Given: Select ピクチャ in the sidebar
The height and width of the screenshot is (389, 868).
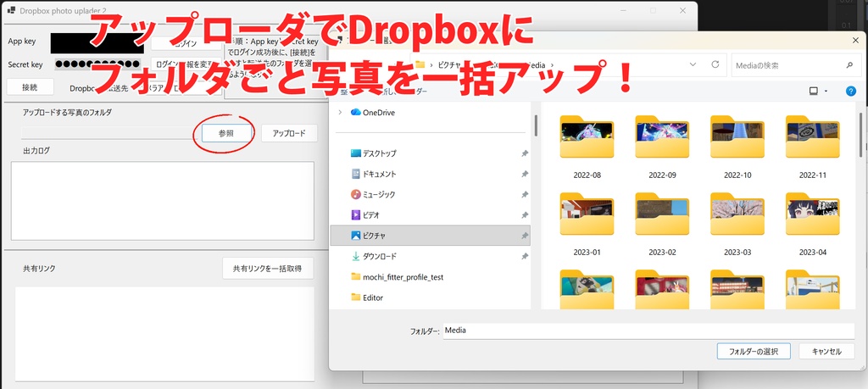Looking at the screenshot, I should pos(430,235).
